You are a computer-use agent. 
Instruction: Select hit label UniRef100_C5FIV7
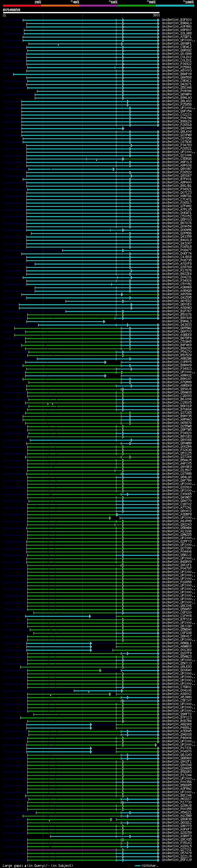click(x=177, y=700)
